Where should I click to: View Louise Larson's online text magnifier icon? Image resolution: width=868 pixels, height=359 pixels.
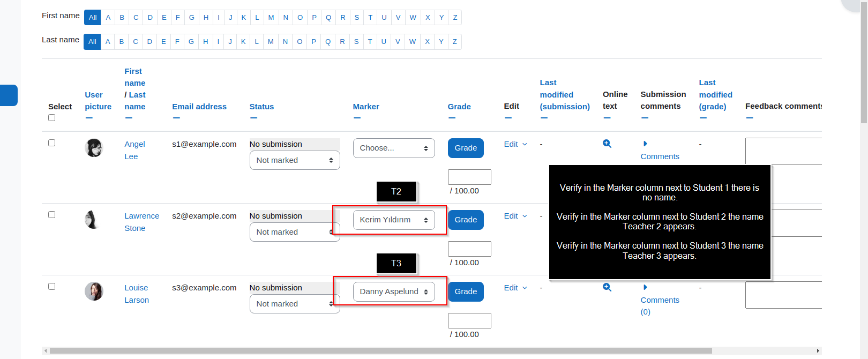click(x=607, y=287)
